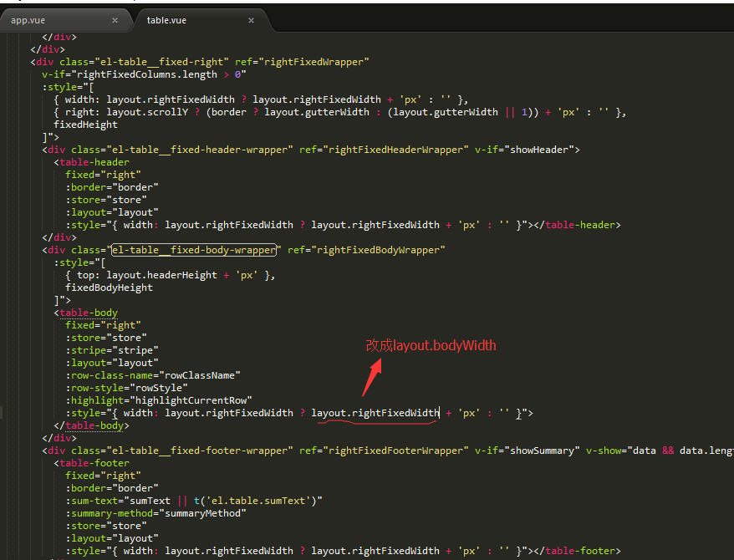Click the fixedBodyHeight line
The width and height of the screenshot is (734, 560).
pos(109,288)
